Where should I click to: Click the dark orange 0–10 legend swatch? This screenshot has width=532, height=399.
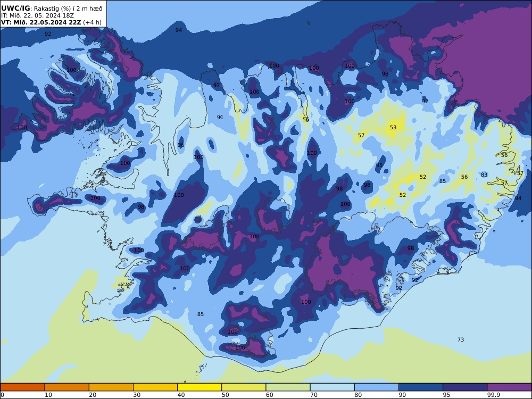click(22, 387)
